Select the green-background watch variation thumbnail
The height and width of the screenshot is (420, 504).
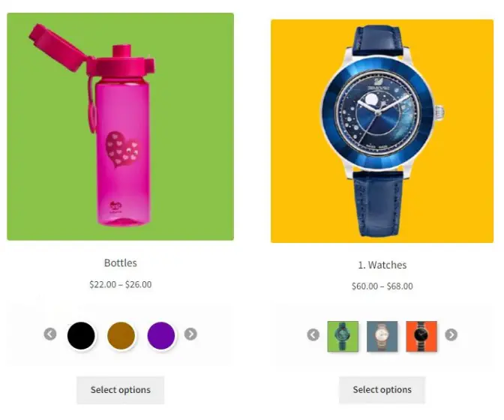343,336
